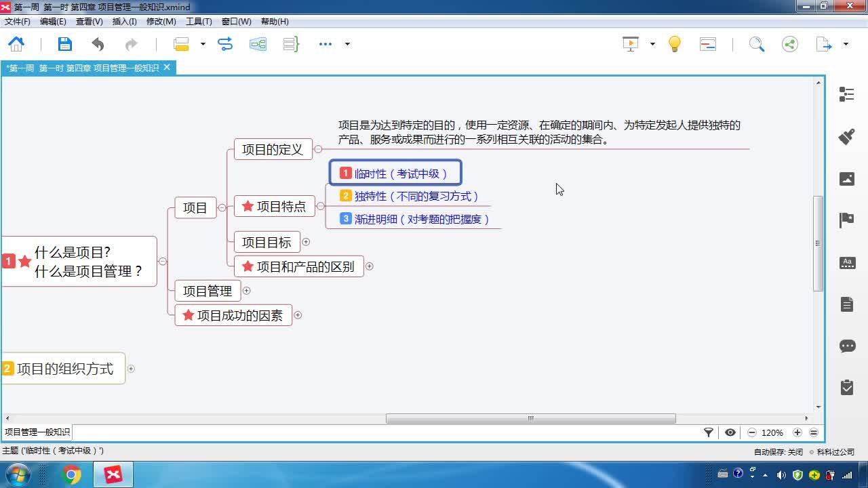The image size is (868, 488).
Task: Select the 临时性（考试中级）topic
Action: click(x=395, y=174)
